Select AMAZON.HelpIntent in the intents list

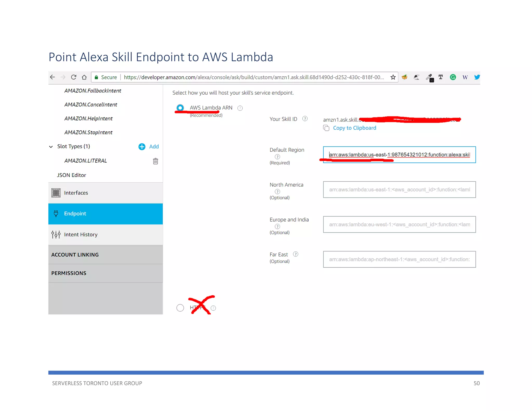coord(88,118)
